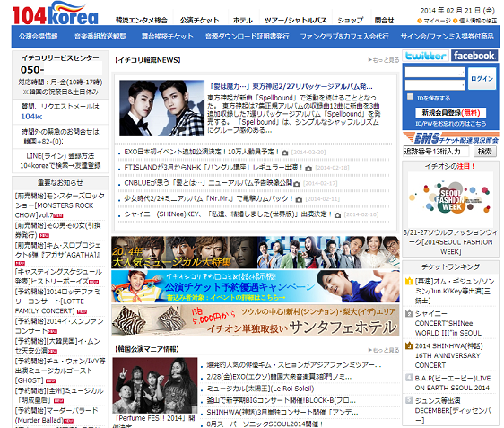This screenshot has height=428, width=504.
Task: Click もっと見る arrow in イチコリ韓流NEWS section
Action: point(384,60)
